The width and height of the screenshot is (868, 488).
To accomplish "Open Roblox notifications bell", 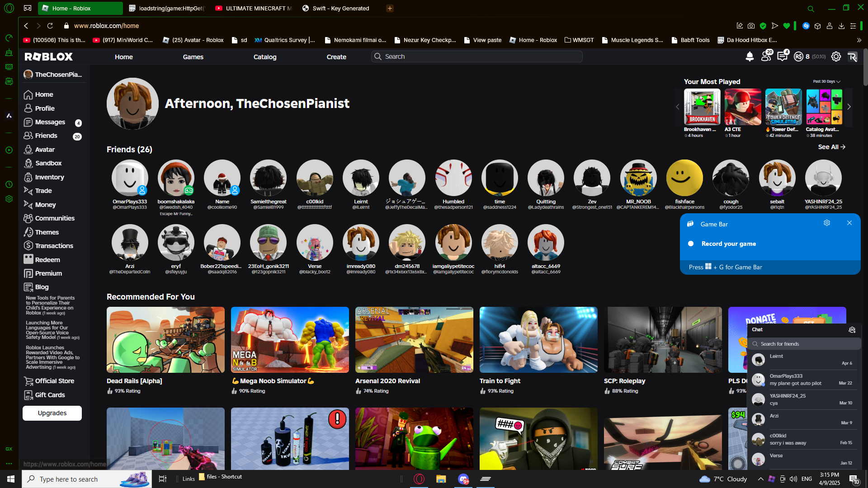I will tap(750, 56).
